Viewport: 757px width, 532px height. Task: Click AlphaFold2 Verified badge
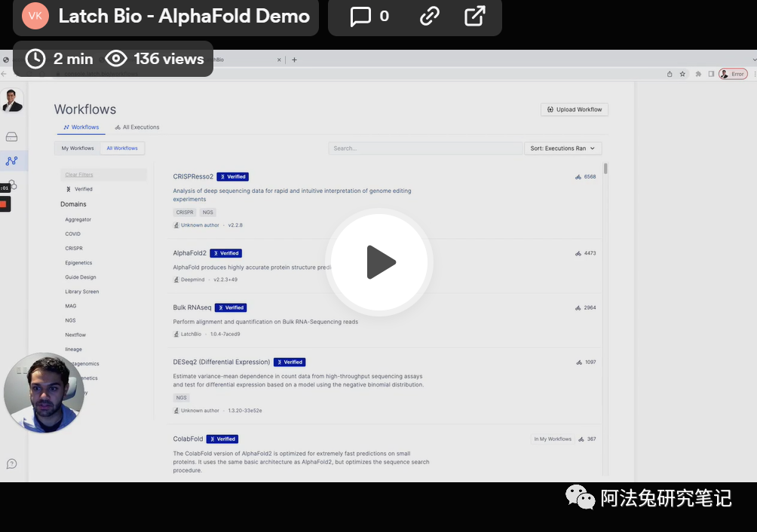tap(226, 252)
